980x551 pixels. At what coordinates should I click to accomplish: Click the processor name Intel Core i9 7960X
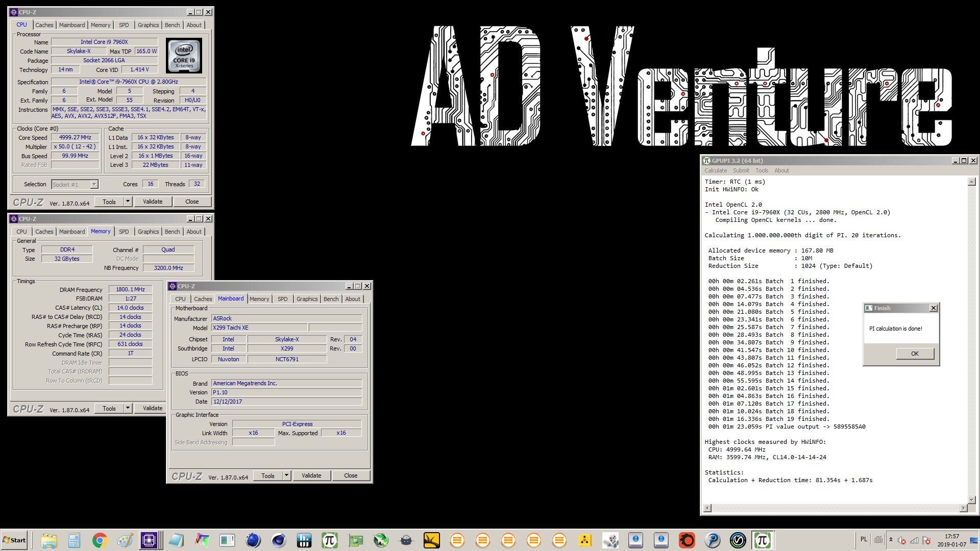point(104,42)
